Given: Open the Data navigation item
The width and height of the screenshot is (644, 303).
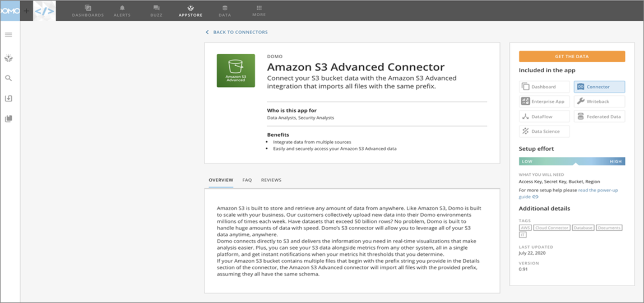Looking at the screenshot, I should pyautogui.click(x=225, y=11).
